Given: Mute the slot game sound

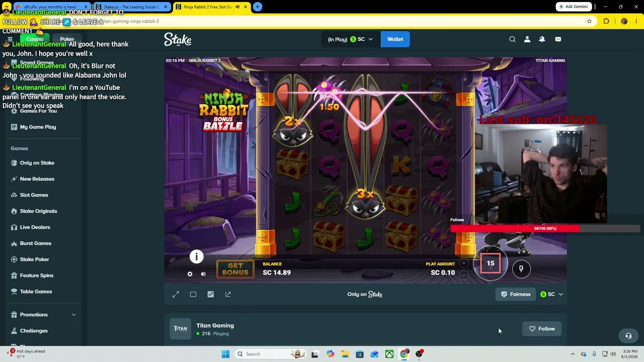Looking at the screenshot, I should pyautogui.click(x=203, y=274).
